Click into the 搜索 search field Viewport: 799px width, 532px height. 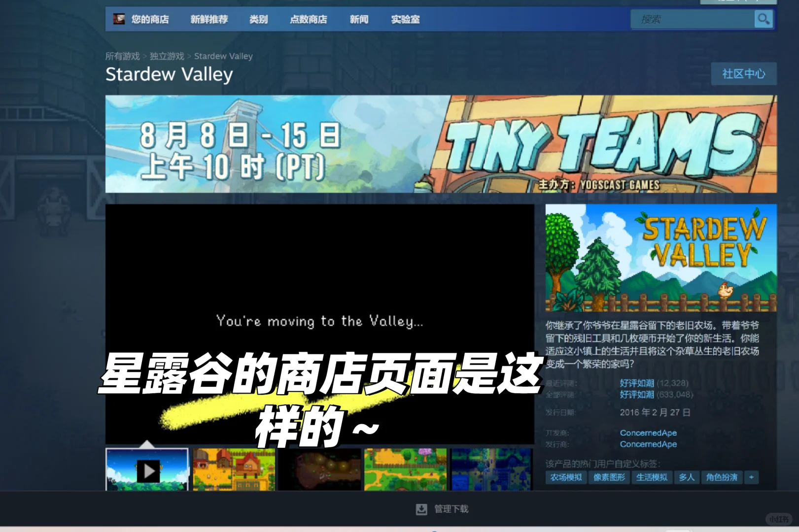click(690, 19)
